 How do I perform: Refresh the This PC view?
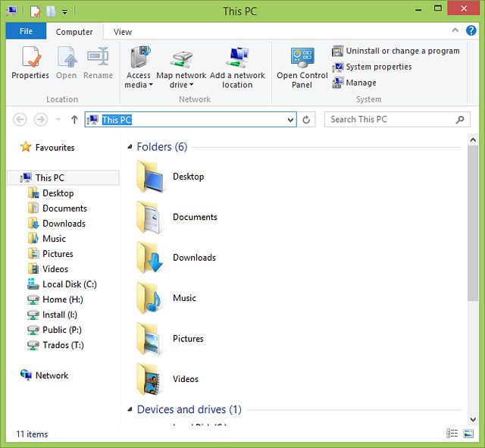click(306, 120)
